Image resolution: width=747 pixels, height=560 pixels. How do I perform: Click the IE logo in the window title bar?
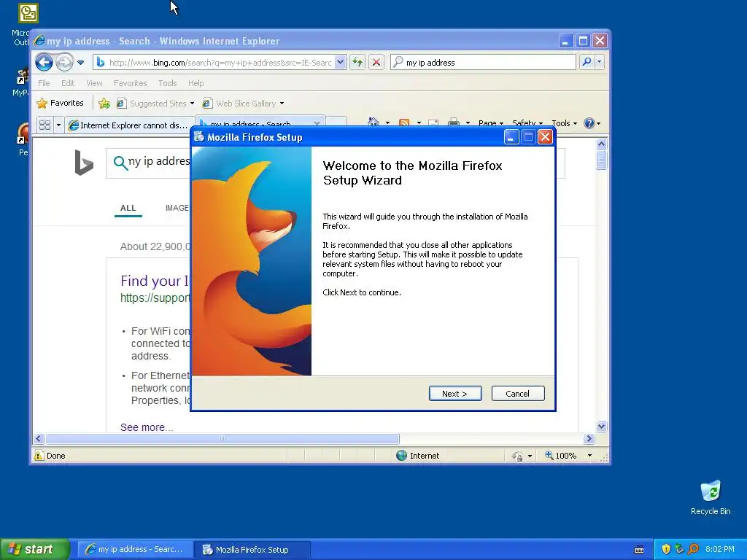[x=39, y=41]
